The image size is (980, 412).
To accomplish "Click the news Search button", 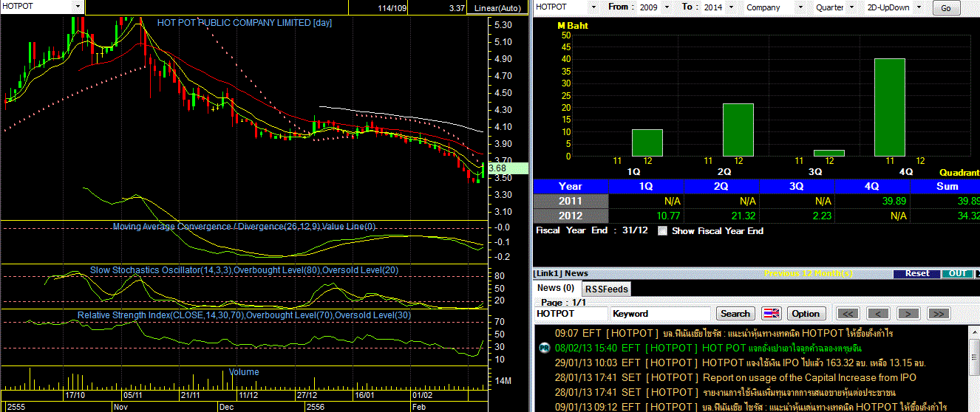I will pos(735,313).
